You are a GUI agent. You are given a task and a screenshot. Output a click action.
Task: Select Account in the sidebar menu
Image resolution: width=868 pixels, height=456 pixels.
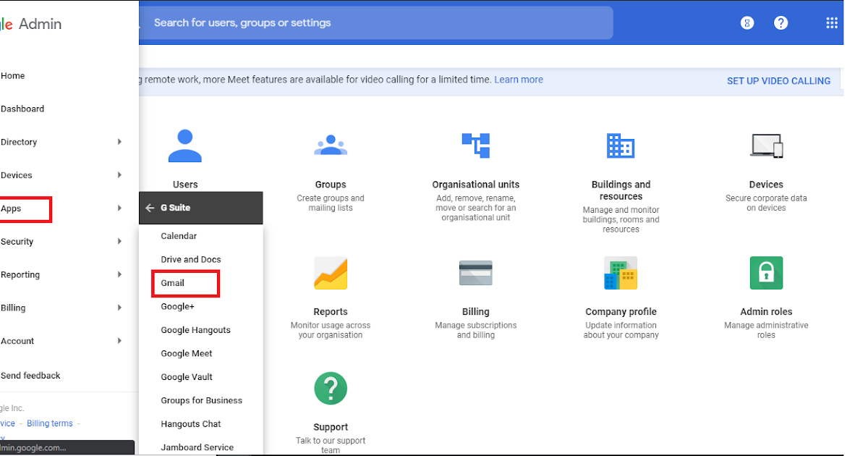[x=17, y=341]
